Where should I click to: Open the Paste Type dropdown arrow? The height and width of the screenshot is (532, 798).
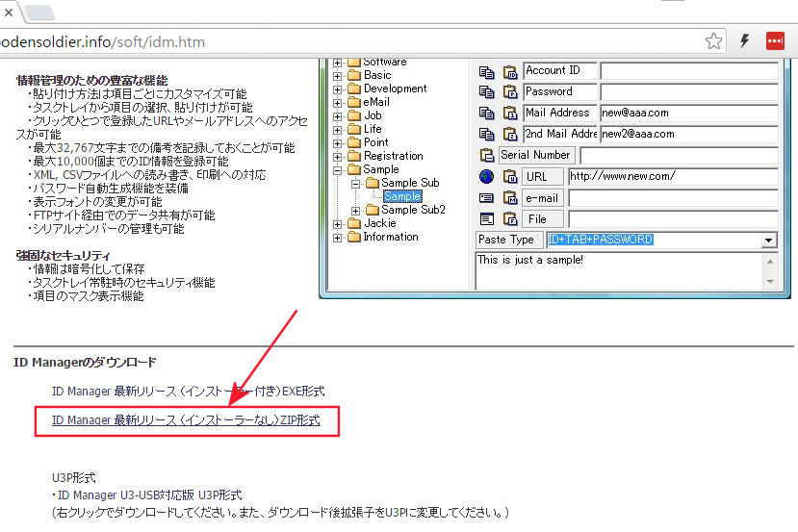pyautogui.click(x=768, y=241)
